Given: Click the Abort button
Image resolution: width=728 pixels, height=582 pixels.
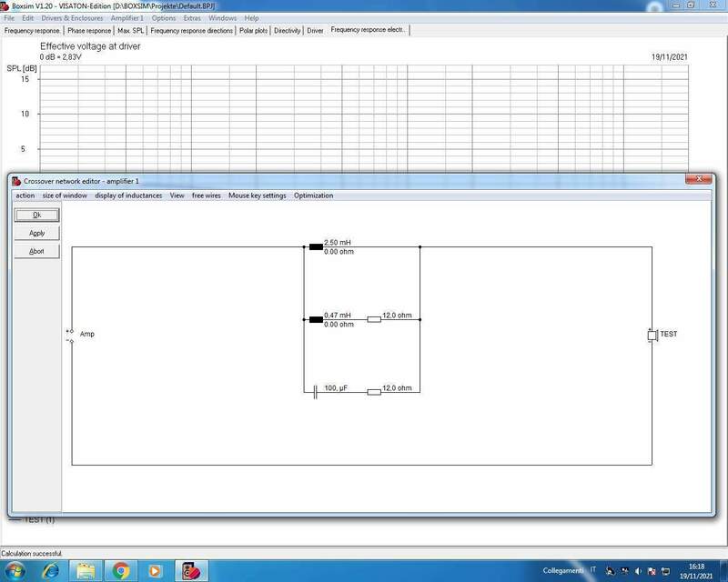Looking at the screenshot, I should 37,251.
